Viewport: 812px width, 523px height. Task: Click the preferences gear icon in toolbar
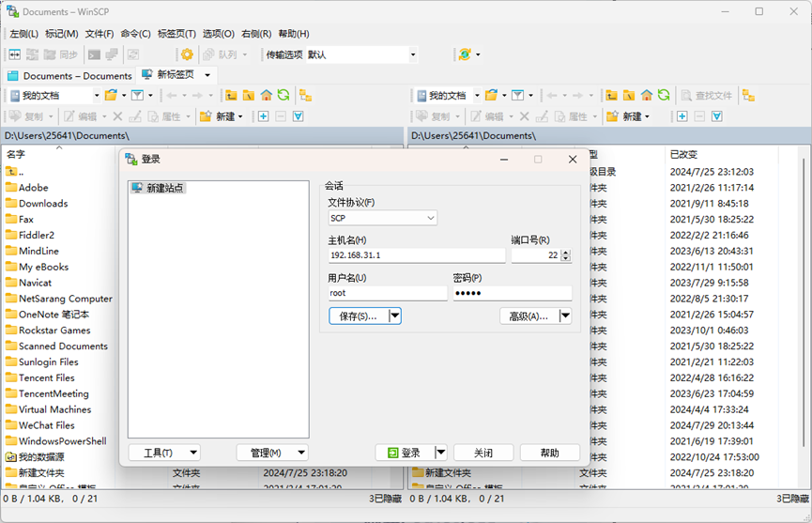(187, 54)
